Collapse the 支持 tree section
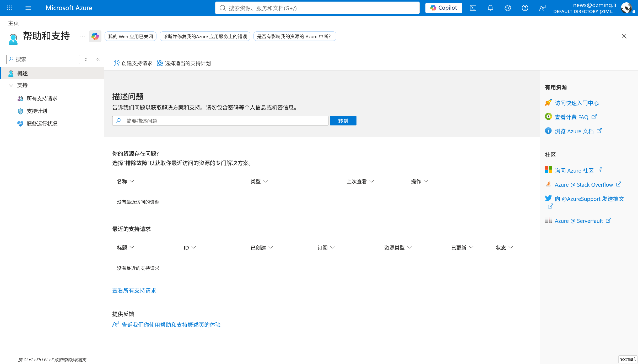The image size is (638, 364). tap(11, 85)
